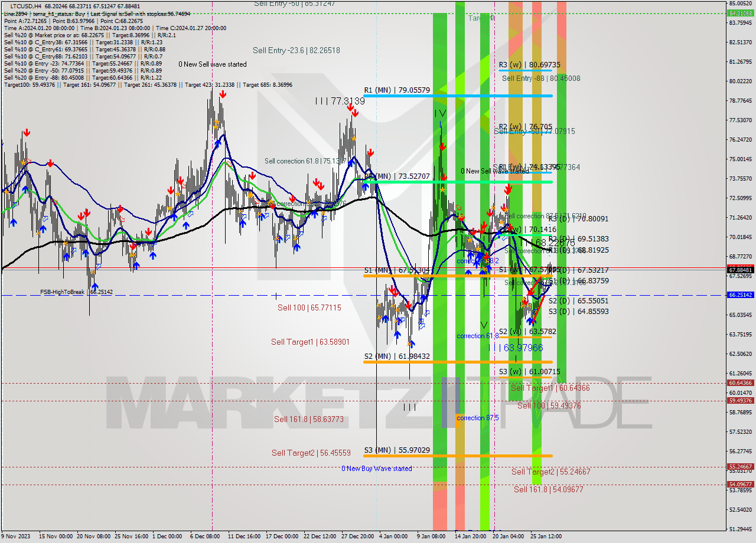This screenshot has height=543, width=756.
Task: Click the blue 'I I I 63.97966' label
Action: point(516,348)
